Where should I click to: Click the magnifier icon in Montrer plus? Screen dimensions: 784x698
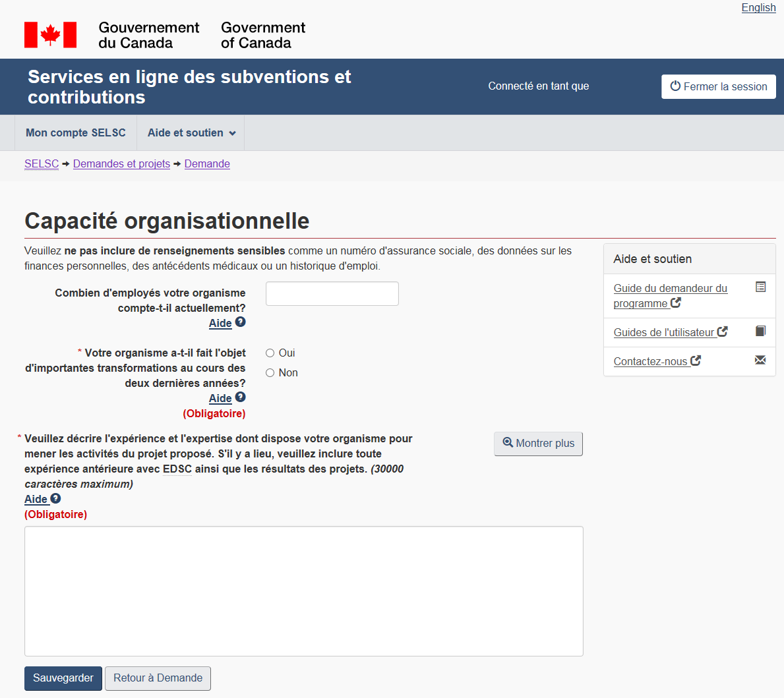point(508,442)
